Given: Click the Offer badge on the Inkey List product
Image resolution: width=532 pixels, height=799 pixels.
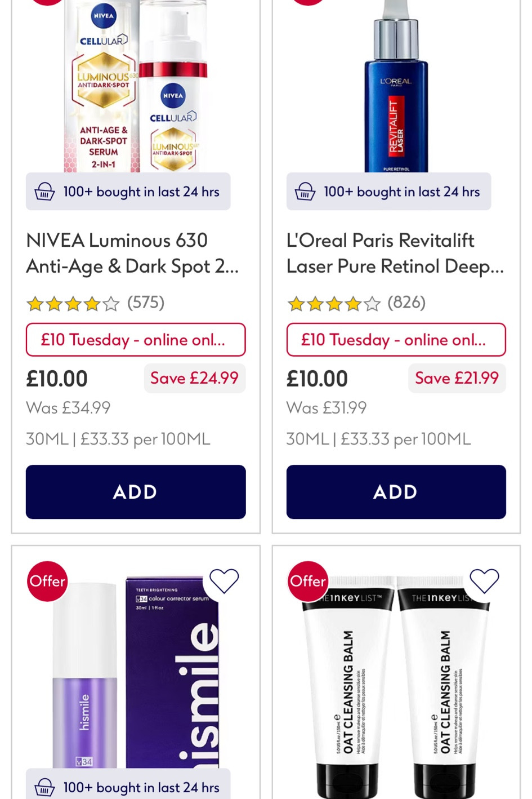Looking at the screenshot, I should tap(307, 582).
